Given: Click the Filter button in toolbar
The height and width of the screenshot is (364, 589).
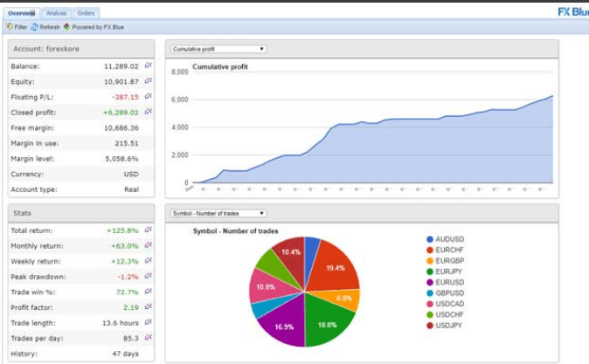Looking at the screenshot, I should (x=17, y=27).
